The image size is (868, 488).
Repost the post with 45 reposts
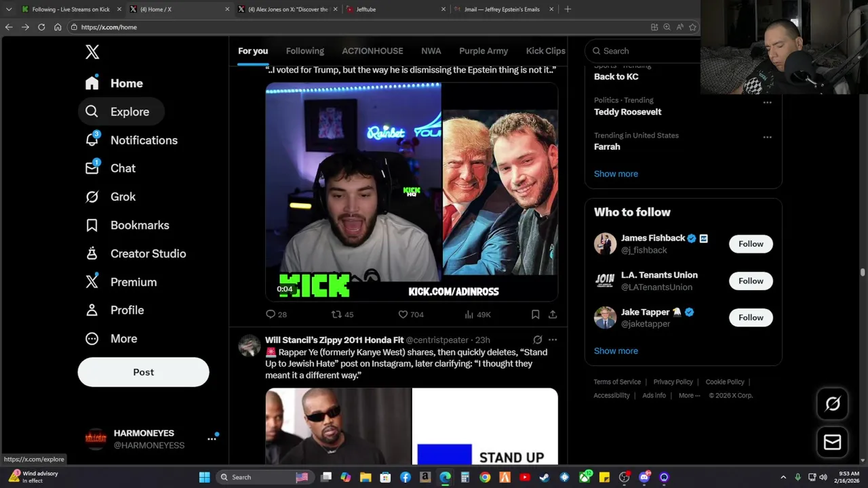[x=342, y=314]
